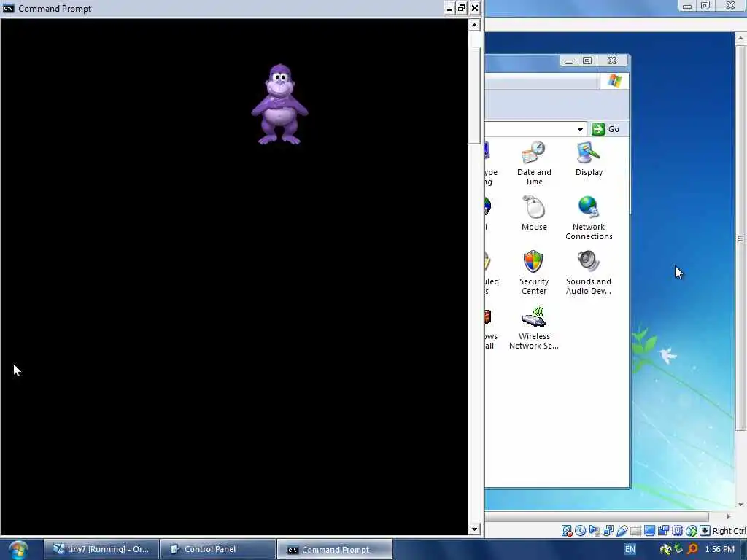The image size is (747, 560).
Task: Open the Security Center shield icon
Action: coord(533,273)
